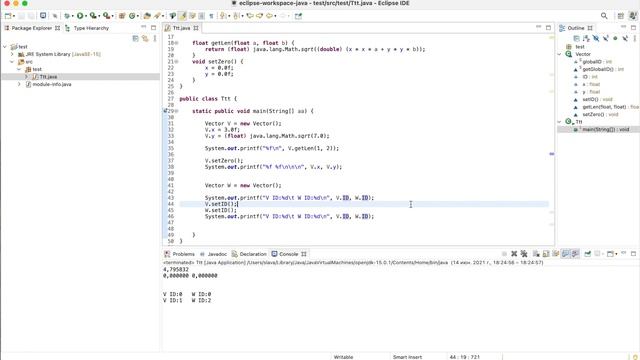The height and width of the screenshot is (360, 640).
Task: Collapse All in Package Explorer
Action: 136,38
